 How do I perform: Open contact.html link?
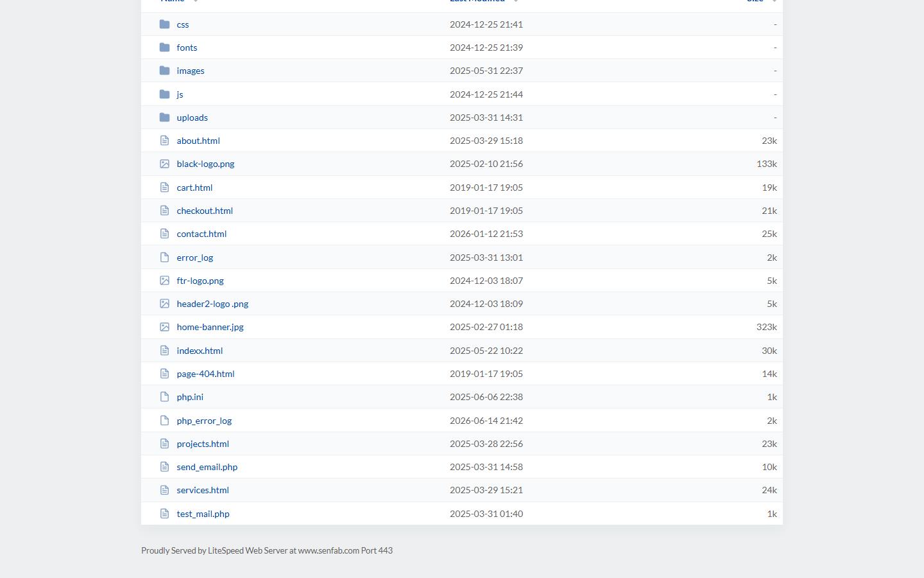click(201, 234)
